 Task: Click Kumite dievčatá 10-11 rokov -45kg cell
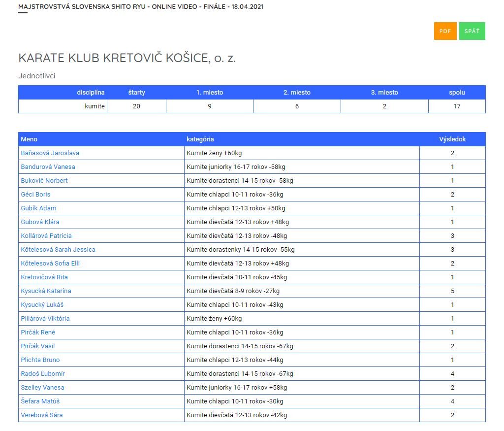pos(302,277)
